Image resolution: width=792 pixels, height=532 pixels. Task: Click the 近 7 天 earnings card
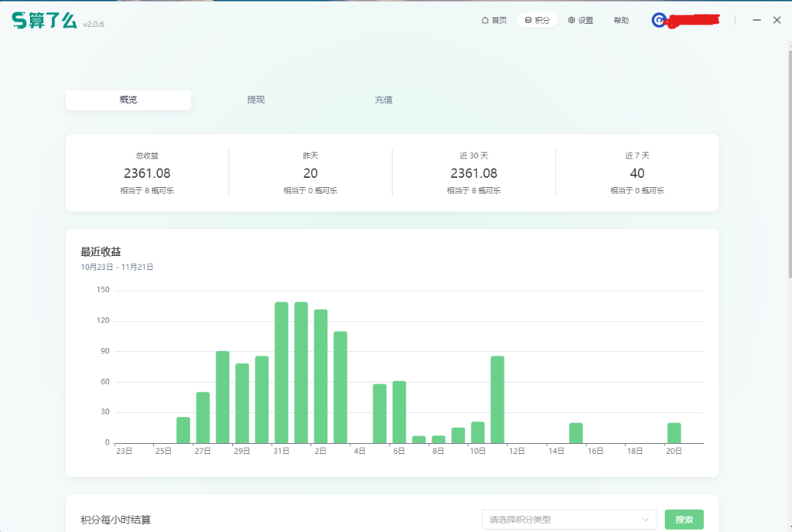pos(637,172)
